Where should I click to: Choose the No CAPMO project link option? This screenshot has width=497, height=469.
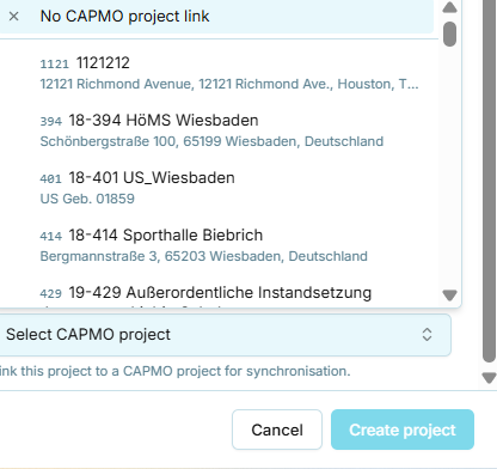point(216,16)
